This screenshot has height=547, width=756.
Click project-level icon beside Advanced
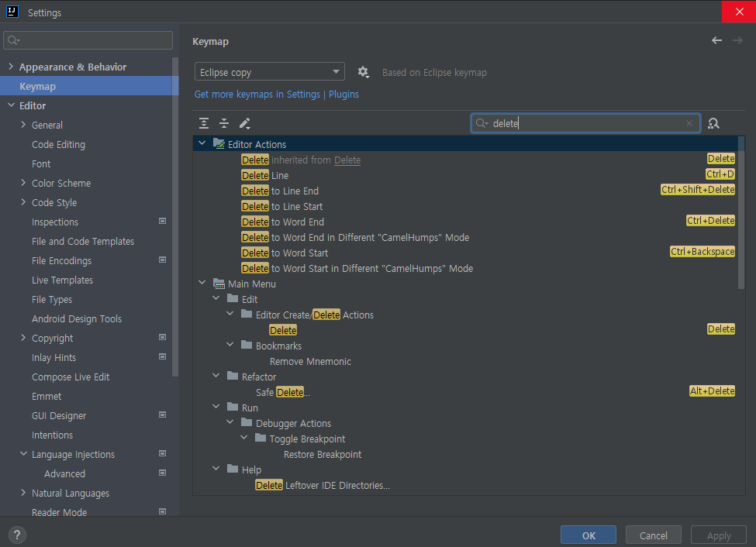pyautogui.click(x=163, y=473)
